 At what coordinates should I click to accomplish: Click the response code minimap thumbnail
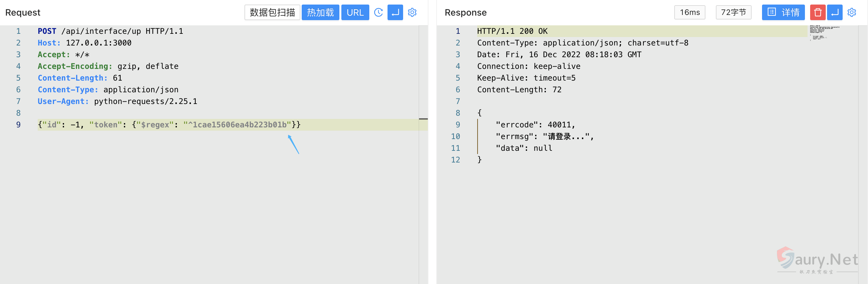tap(824, 33)
